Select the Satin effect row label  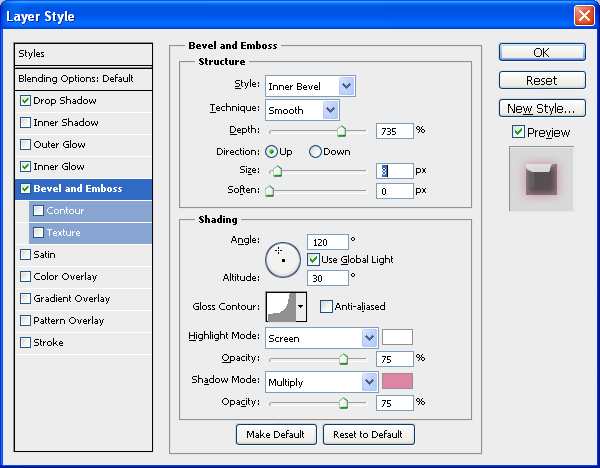44,254
